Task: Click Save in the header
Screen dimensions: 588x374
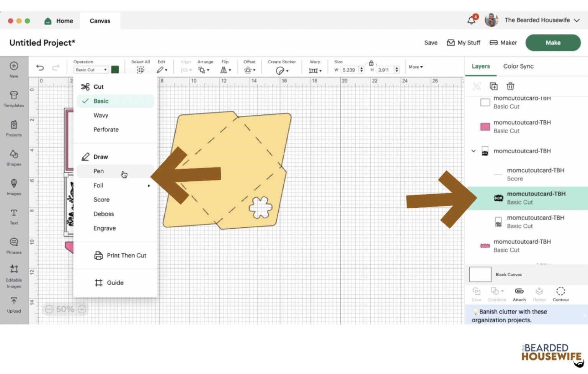Action: click(x=431, y=43)
